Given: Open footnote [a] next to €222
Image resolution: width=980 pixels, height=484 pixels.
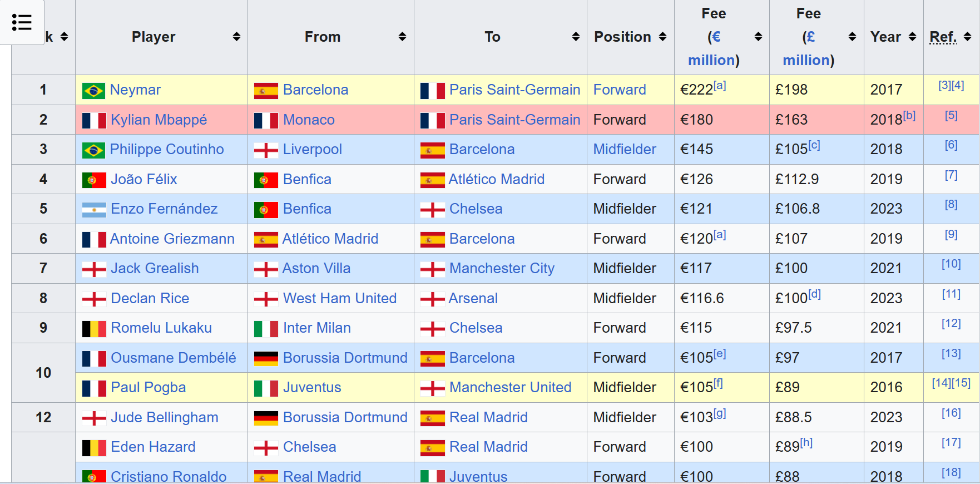Looking at the screenshot, I should [720, 85].
